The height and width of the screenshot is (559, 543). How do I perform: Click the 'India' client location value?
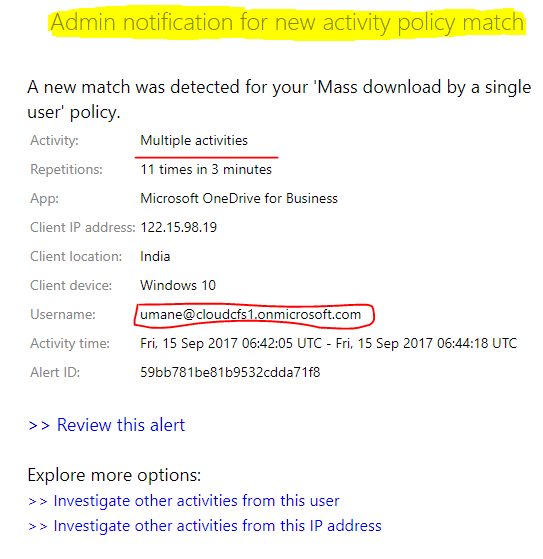tap(155, 256)
